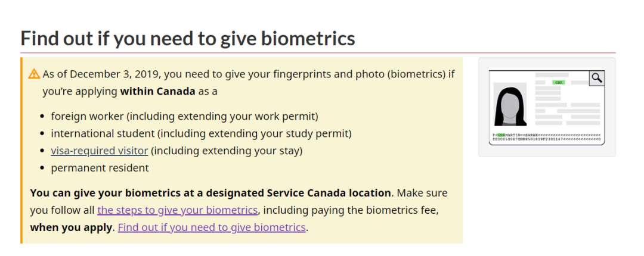Open 'the steps to give your biometrics' link

[178, 210]
